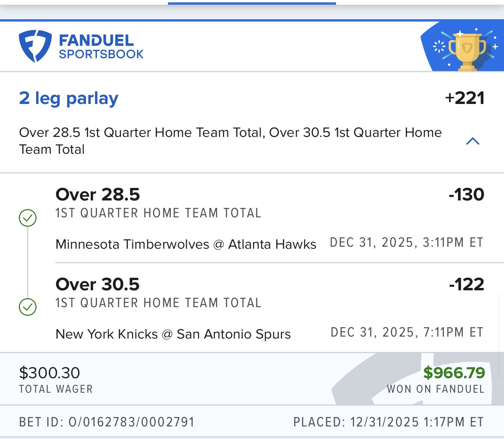Collapse the parlay details chevron

click(x=473, y=141)
